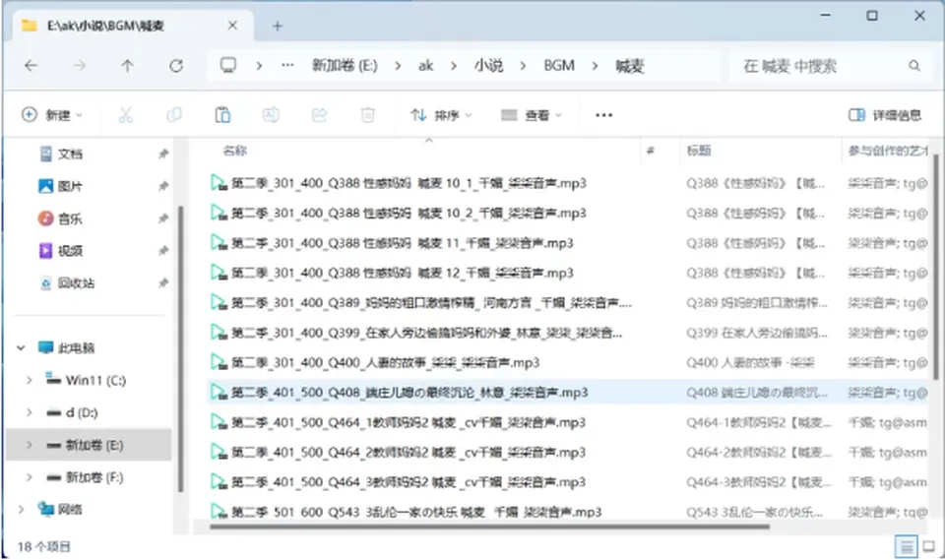Go up one folder level
Viewport: 945px width, 560px height.
127,66
